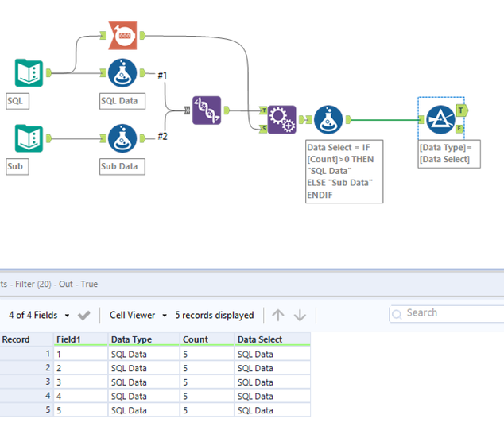
Task: Click the Filter tool's False output anchor
Action: [459, 129]
